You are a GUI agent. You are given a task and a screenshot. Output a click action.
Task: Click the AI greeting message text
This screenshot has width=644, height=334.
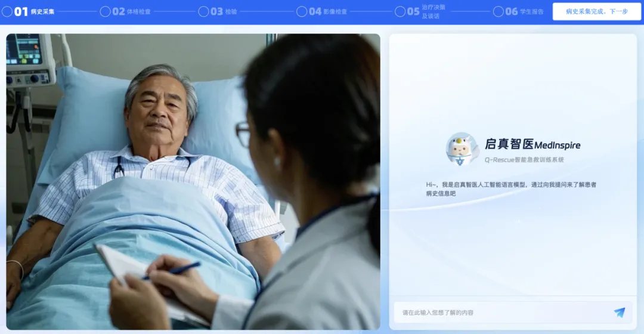[511, 188]
